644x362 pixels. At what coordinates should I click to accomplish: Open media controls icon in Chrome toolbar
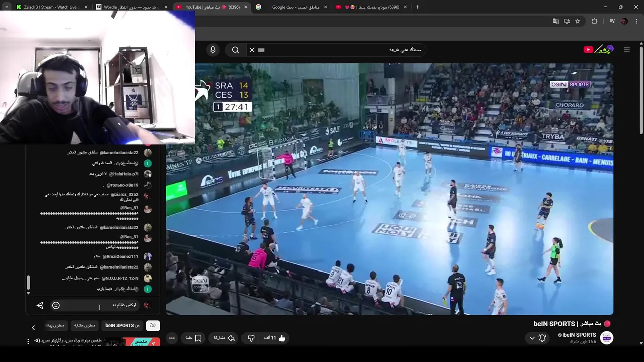(x=612, y=21)
